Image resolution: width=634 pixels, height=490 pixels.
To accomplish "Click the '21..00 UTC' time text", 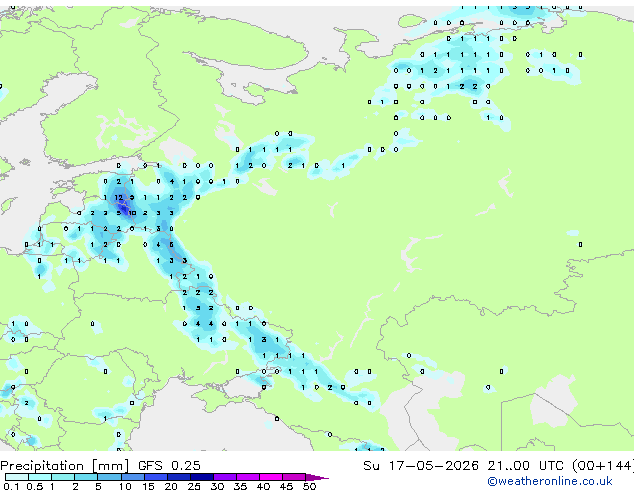I will coord(525,465).
